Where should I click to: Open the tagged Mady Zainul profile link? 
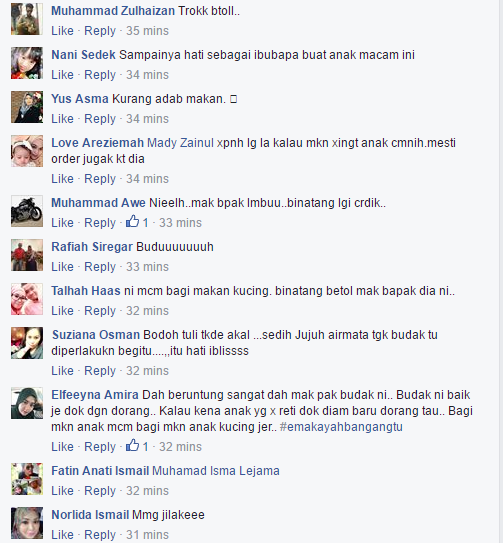(x=180, y=143)
